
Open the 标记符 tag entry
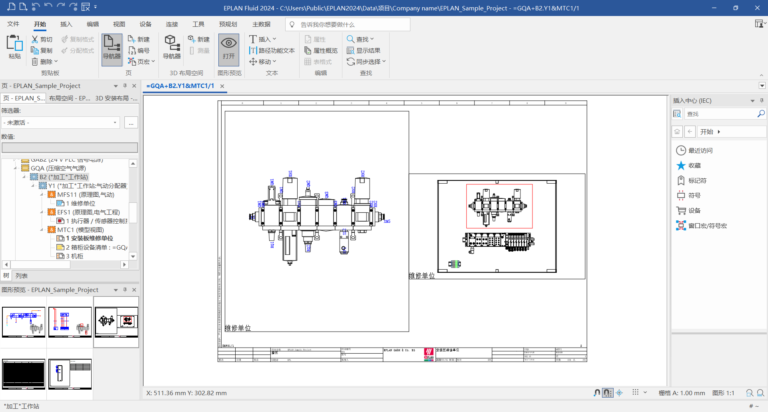pyautogui.click(x=691, y=181)
